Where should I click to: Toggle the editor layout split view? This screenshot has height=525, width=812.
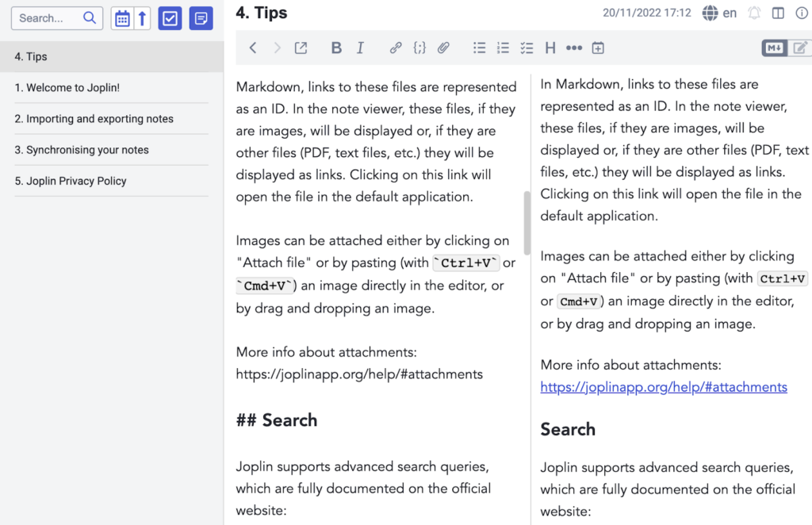tap(778, 13)
